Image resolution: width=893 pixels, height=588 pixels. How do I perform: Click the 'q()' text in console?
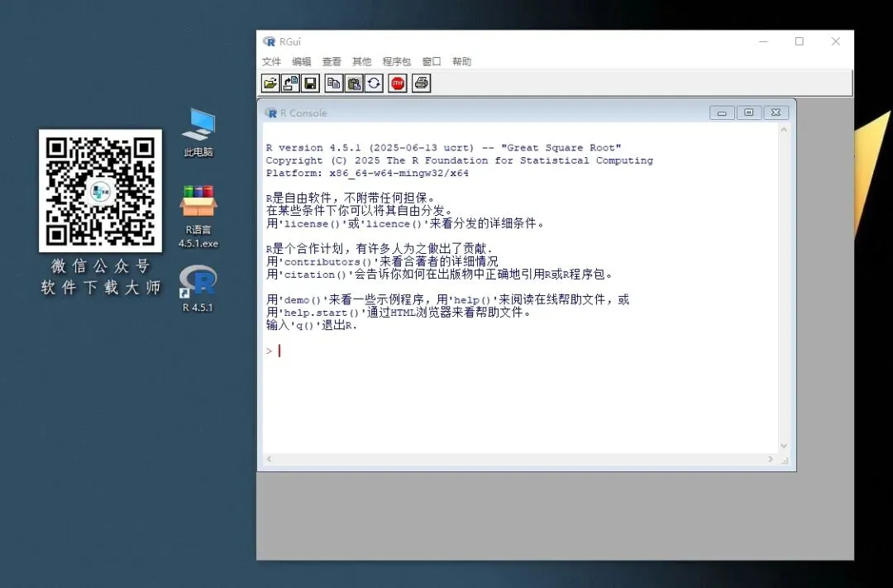pos(304,326)
